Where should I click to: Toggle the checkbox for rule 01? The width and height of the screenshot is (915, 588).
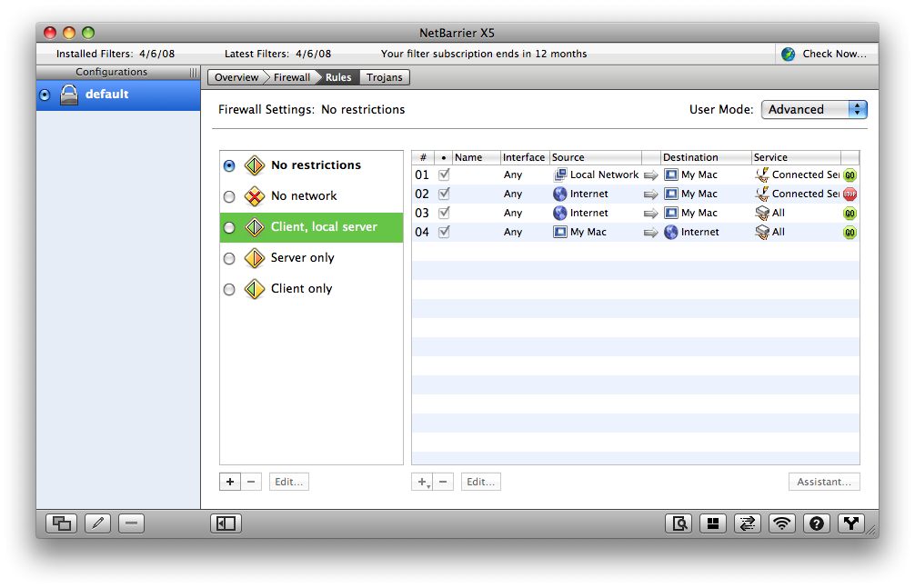click(x=444, y=174)
